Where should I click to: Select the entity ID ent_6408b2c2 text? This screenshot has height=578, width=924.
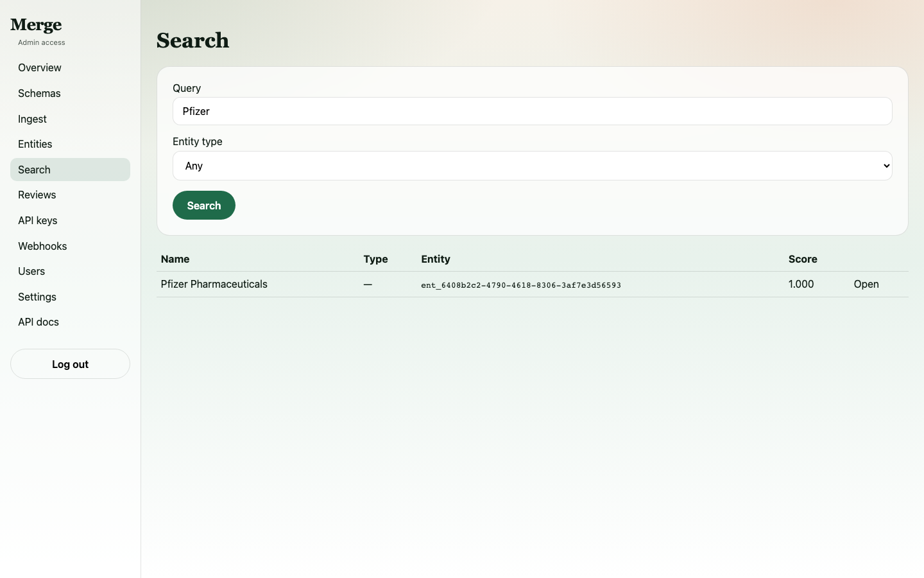pyautogui.click(x=521, y=285)
